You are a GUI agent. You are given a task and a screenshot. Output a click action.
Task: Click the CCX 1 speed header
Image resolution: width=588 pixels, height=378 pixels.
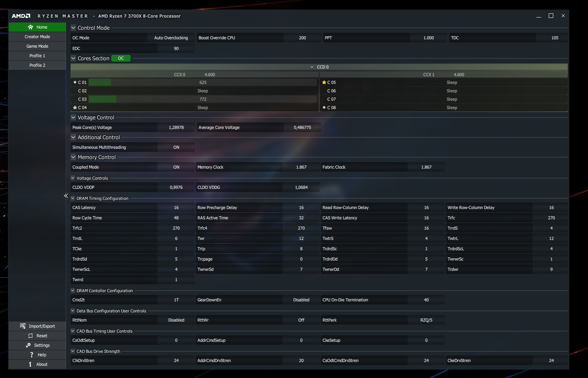(x=459, y=75)
